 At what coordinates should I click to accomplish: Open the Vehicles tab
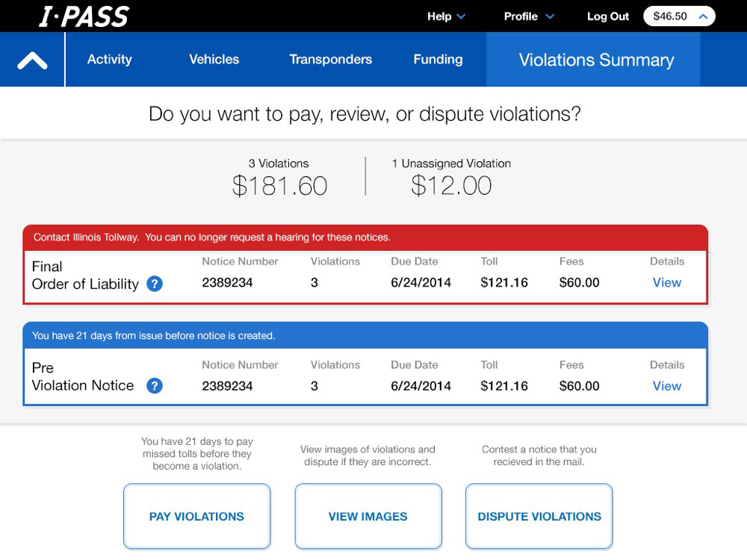(214, 59)
